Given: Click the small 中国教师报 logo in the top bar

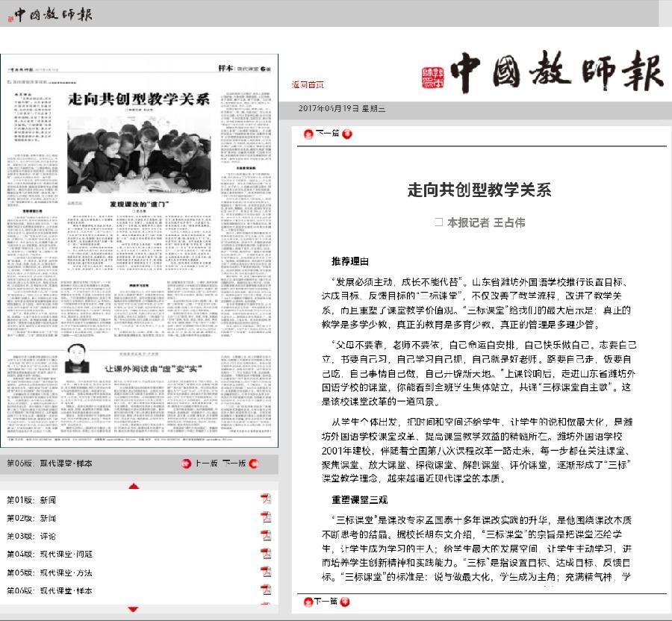Looking at the screenshot, I should click(x=50, y=15).
